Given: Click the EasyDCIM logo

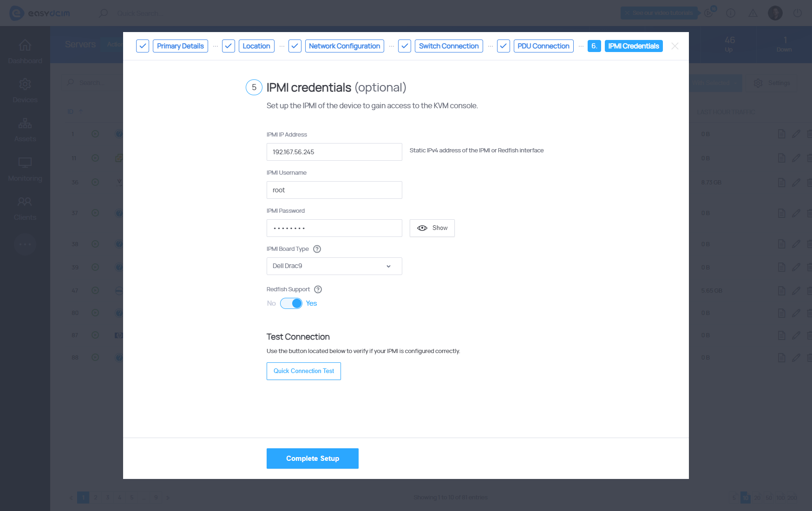Looking at the screenshot, I should (x=40, y=13).
